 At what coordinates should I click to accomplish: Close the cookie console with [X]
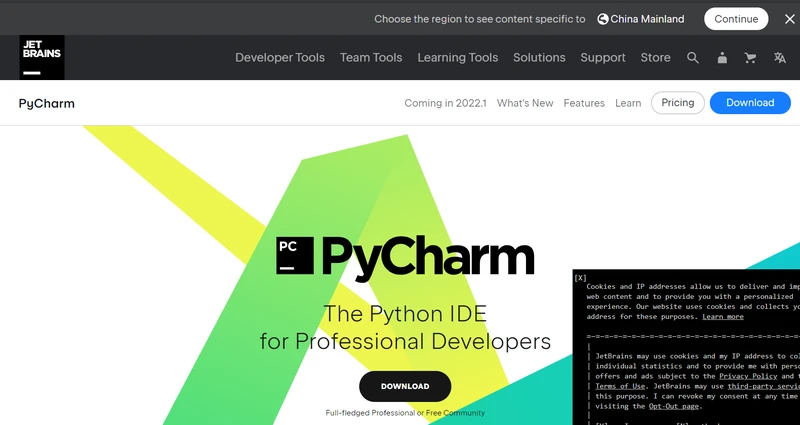tap(581, 277)
